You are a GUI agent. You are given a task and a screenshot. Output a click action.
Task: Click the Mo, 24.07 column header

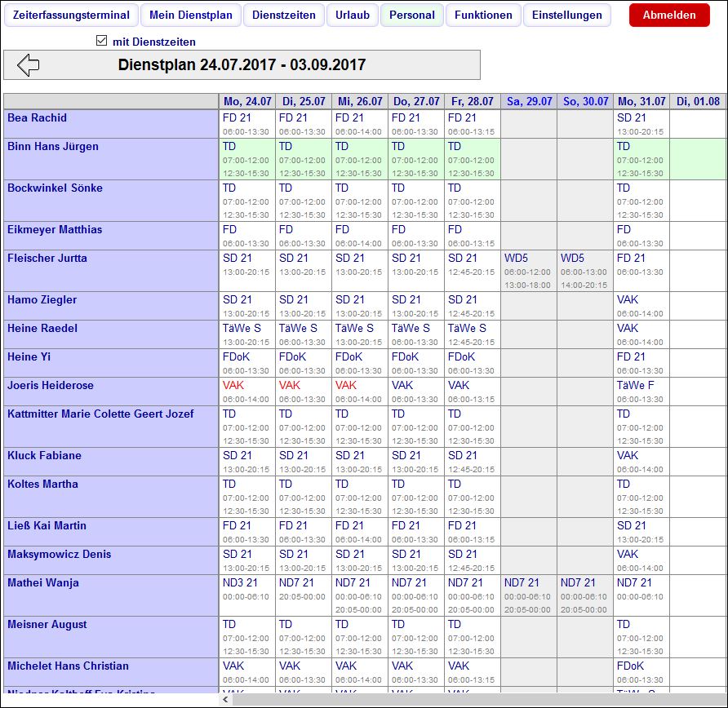247,102
